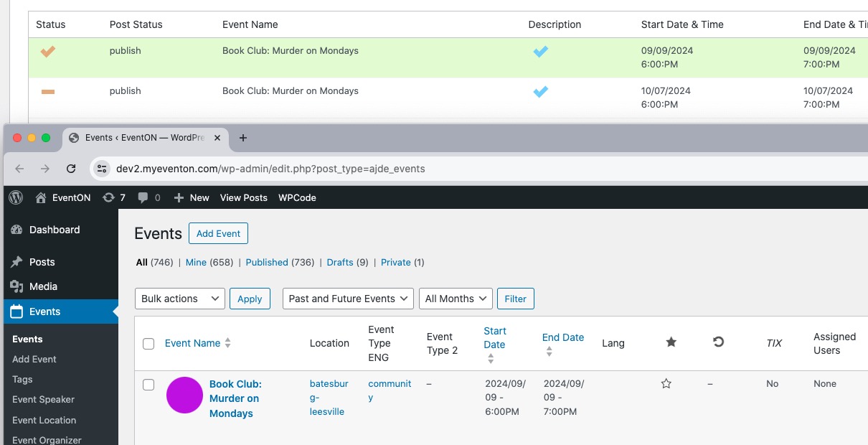The width and height of the screenshot is (868, 445).
Task: Open the Bulk actions dropdown
Action: pos(180,299)
